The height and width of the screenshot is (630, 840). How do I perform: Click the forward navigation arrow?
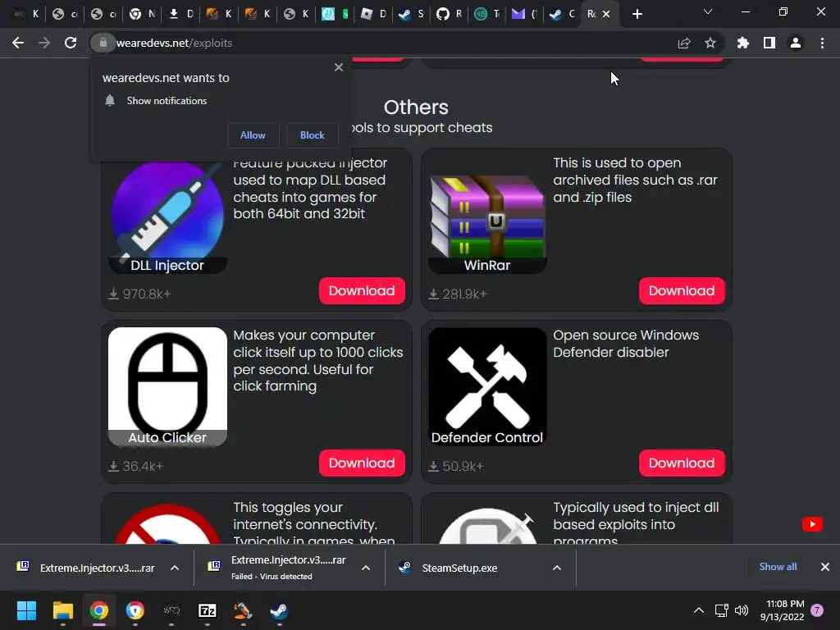tap(44, 43)
